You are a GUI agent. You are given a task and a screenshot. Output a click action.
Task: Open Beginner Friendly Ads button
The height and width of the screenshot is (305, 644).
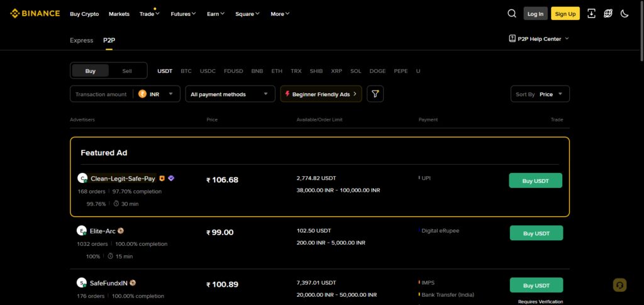click(321, 94)
